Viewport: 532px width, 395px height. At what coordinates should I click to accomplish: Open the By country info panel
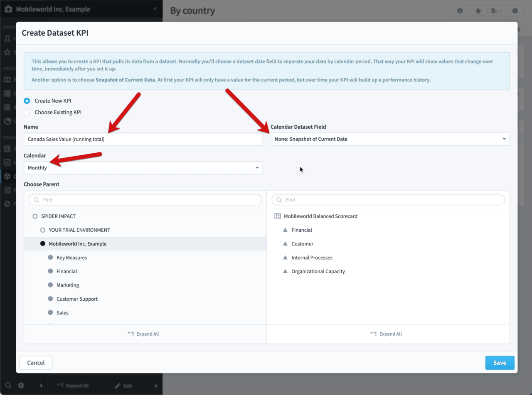(x=460, y=10)
